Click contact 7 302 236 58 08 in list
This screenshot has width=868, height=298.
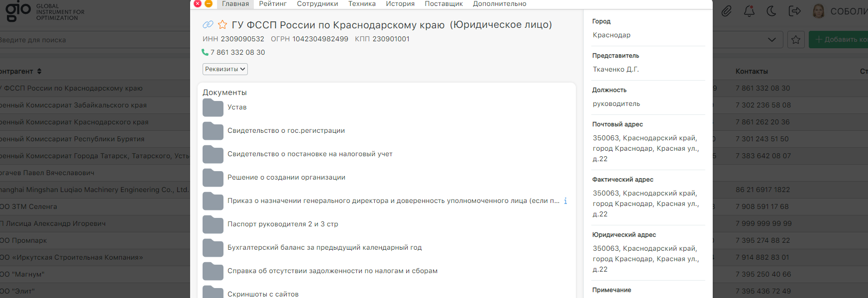763,105
